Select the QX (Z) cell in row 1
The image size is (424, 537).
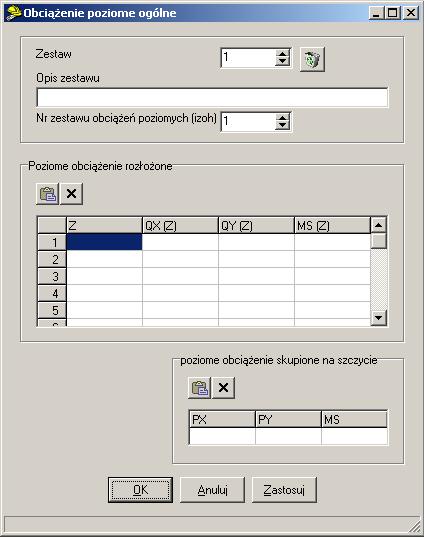pos(180,242)
